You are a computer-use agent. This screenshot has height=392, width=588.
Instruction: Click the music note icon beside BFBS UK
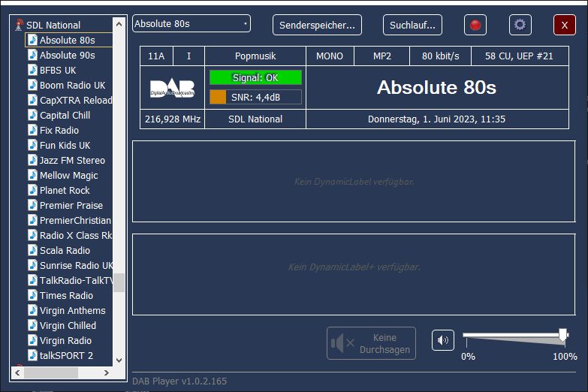coord(32,70)
